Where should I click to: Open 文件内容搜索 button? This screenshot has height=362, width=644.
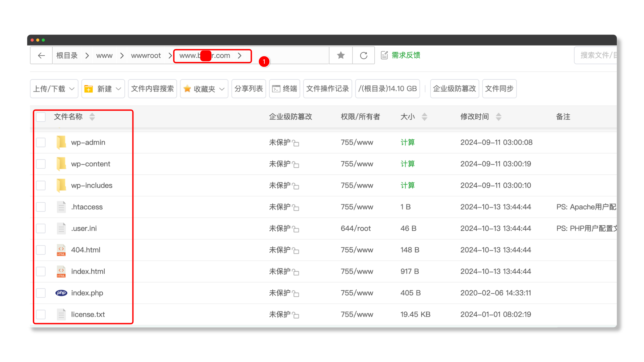pos(152,89)
